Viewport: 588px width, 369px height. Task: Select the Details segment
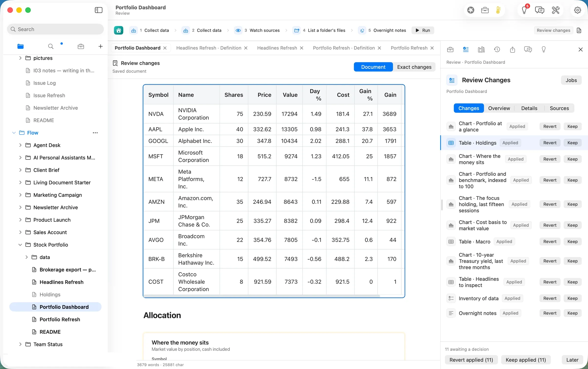pos(529,108)
